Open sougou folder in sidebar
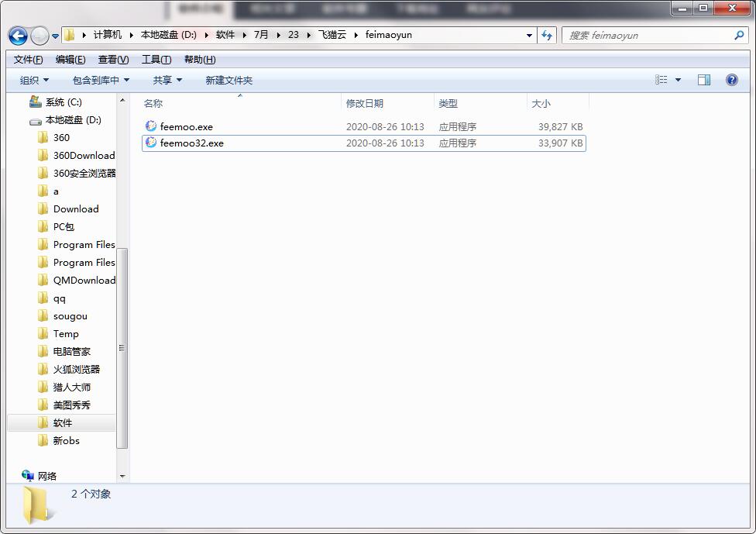This screenshot has width=756, height=534. point(70,316)
